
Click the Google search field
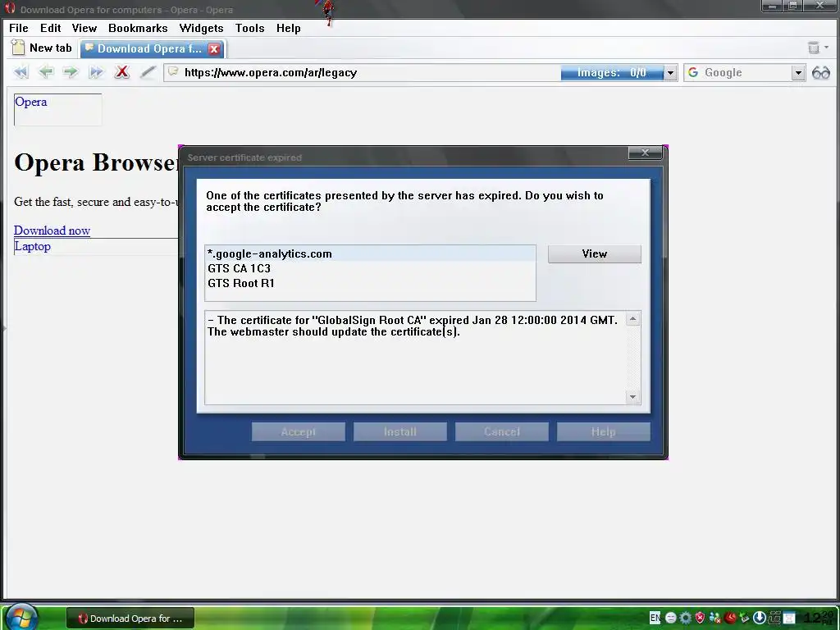click(x=746, y=73)
